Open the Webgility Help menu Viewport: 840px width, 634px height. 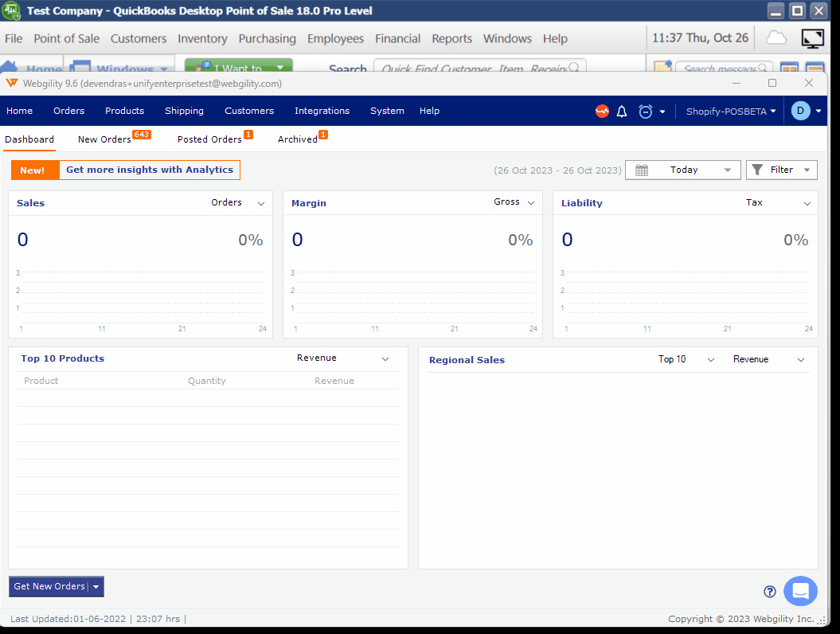[429, 111]
